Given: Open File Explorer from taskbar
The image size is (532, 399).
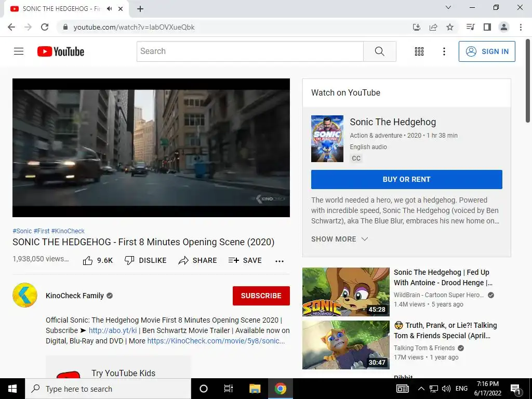Looking at the screenshot, I should point(255,389).
